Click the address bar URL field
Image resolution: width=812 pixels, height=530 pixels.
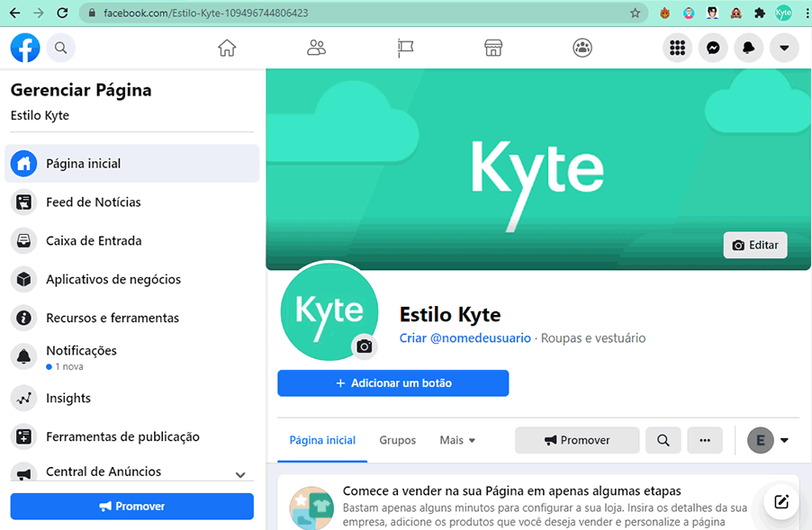pos(363,13)
